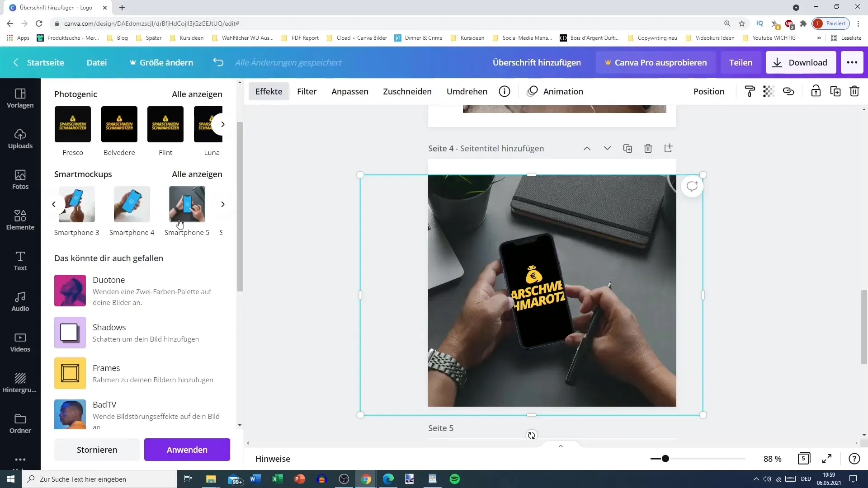The image size is (868, 488).
Task: Click the Anwenden button
Action: tap(187, 450)
